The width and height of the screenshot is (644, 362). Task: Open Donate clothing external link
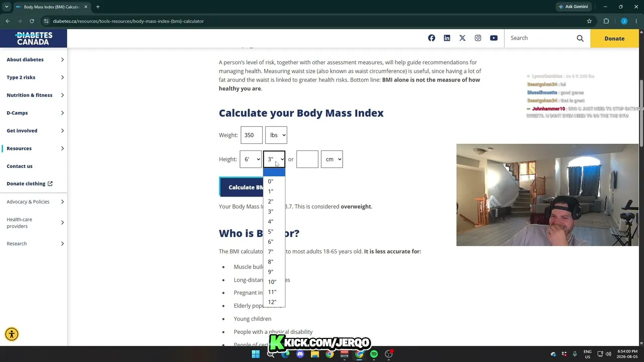coord(29,184)
